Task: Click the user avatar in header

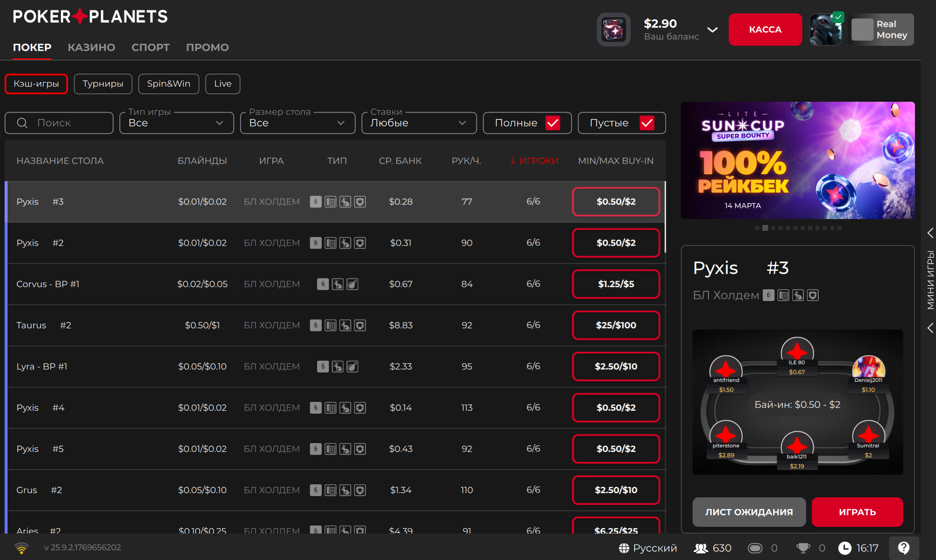Action: 825,30
